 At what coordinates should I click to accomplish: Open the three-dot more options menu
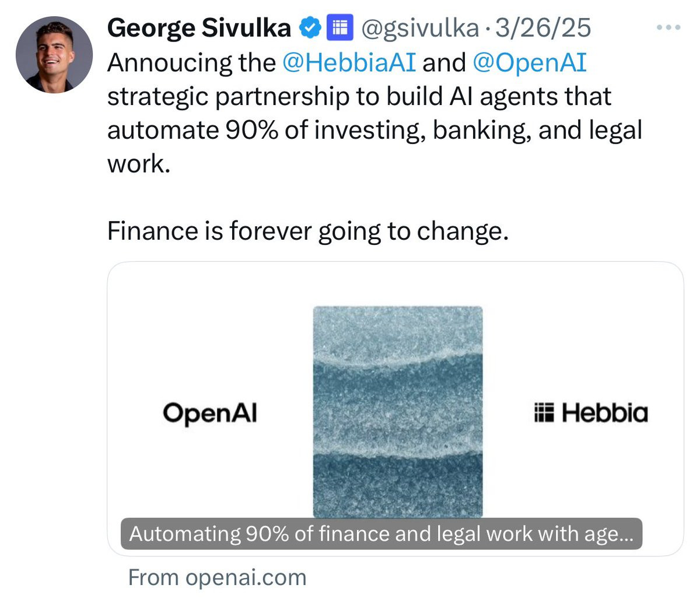(x=668, y=27)
